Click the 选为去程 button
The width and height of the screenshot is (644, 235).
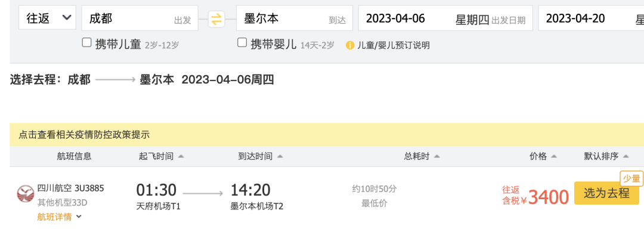(606, 193)
